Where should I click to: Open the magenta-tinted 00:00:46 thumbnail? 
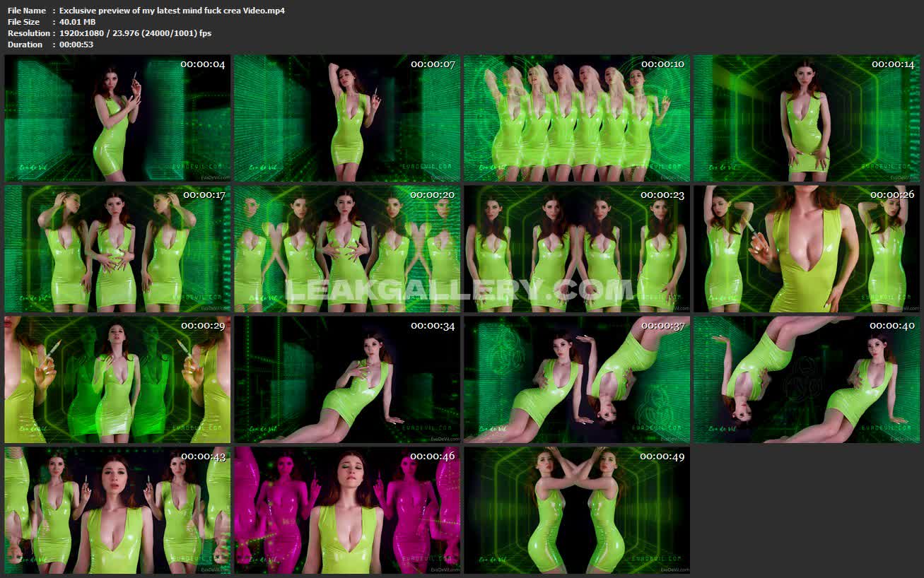pyautogui.click(x=347, y=510)
